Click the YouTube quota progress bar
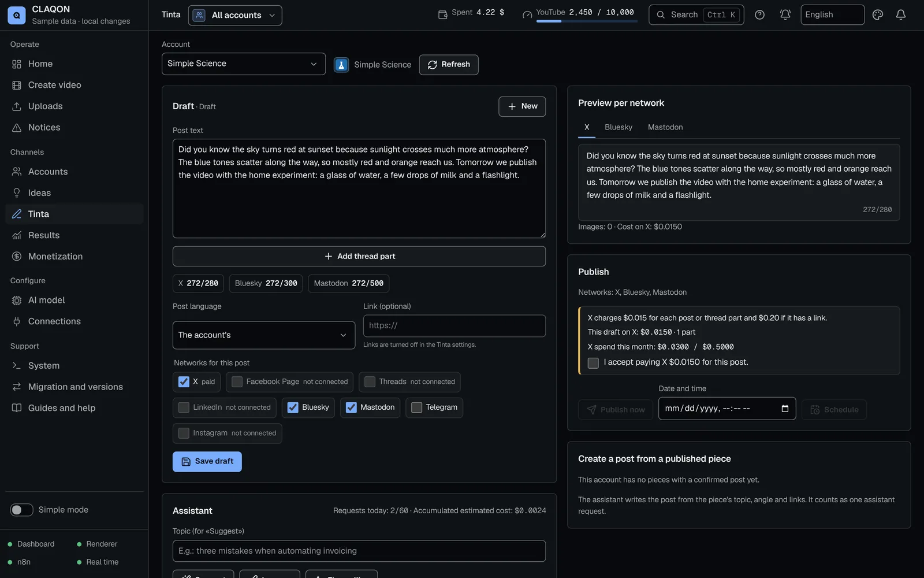 point(587,21)
